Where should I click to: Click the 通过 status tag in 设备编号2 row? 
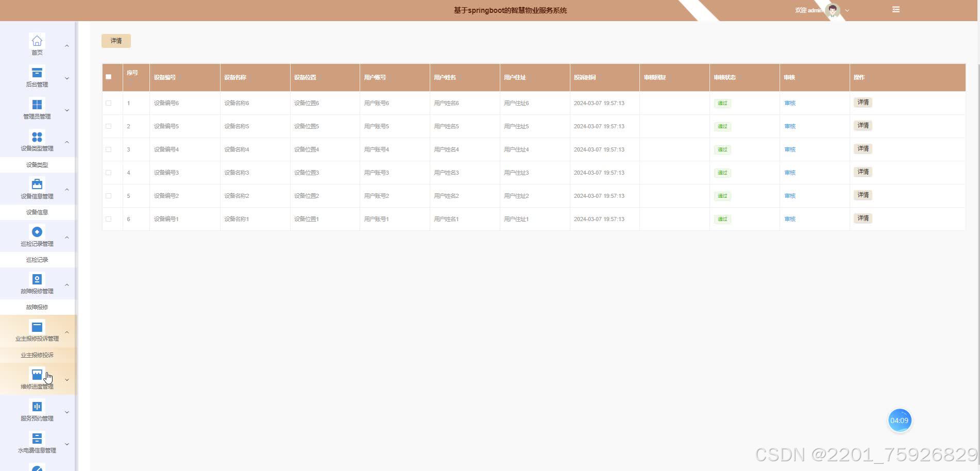coord(722,196)
